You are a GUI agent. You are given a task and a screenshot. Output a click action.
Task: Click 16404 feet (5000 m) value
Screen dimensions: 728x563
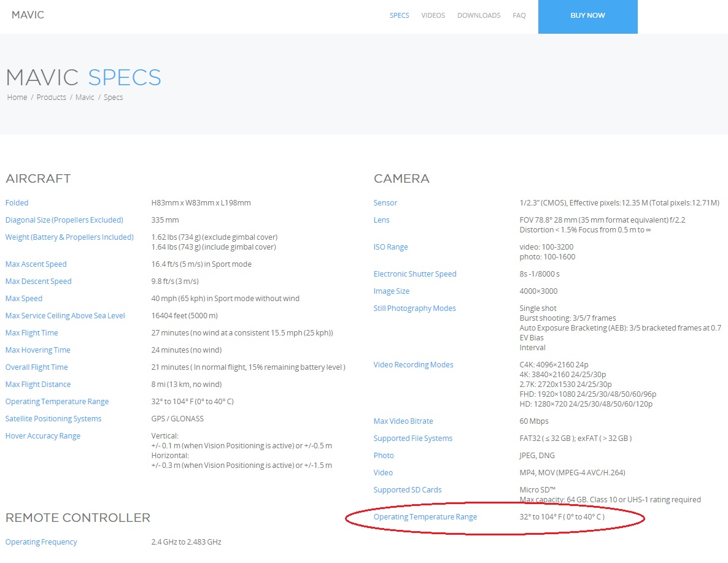[184, 315]
